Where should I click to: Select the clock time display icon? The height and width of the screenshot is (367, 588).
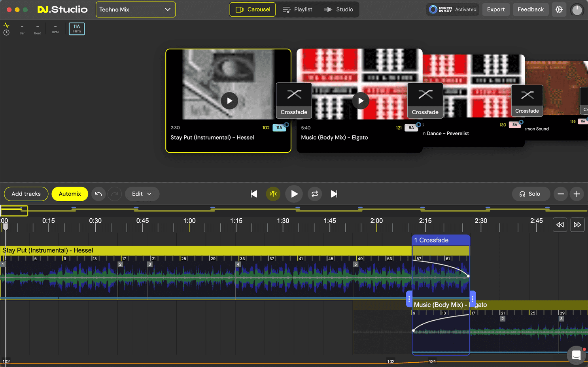[6, 32]
